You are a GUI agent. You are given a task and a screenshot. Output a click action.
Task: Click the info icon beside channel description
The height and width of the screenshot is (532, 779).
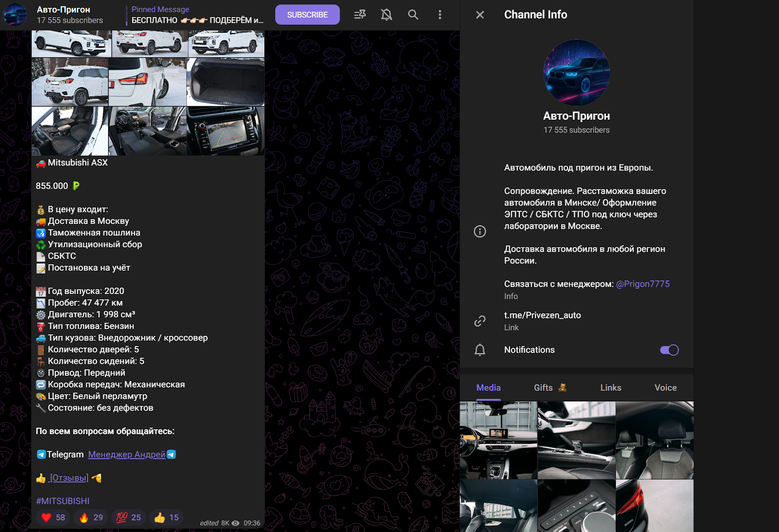480,232
